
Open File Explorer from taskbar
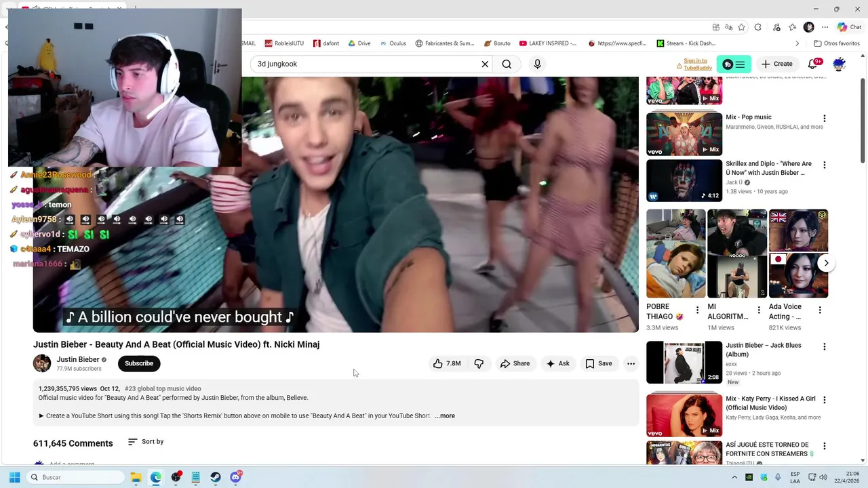[x=136, y=477]
